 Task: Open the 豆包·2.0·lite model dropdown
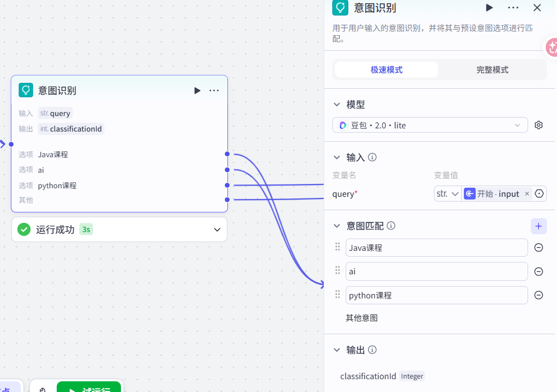(430, 125)
